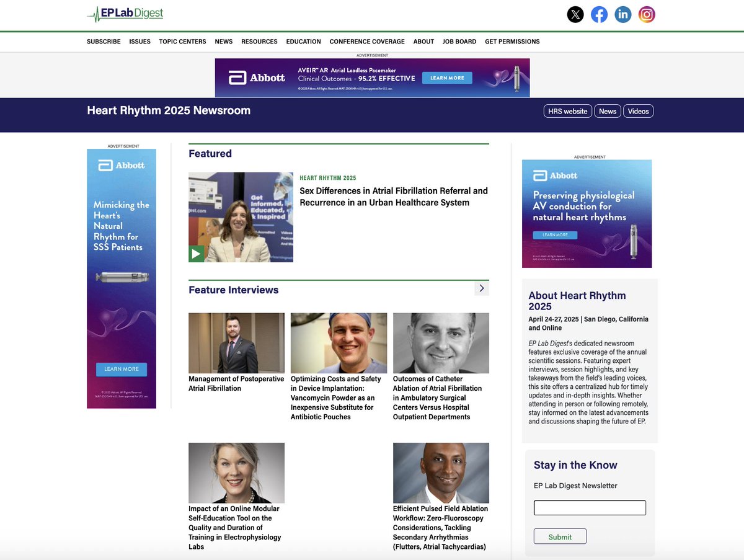744x560 pixels.
Task: Go to the JOB BOARD
Action: click(x=459, y=42)
